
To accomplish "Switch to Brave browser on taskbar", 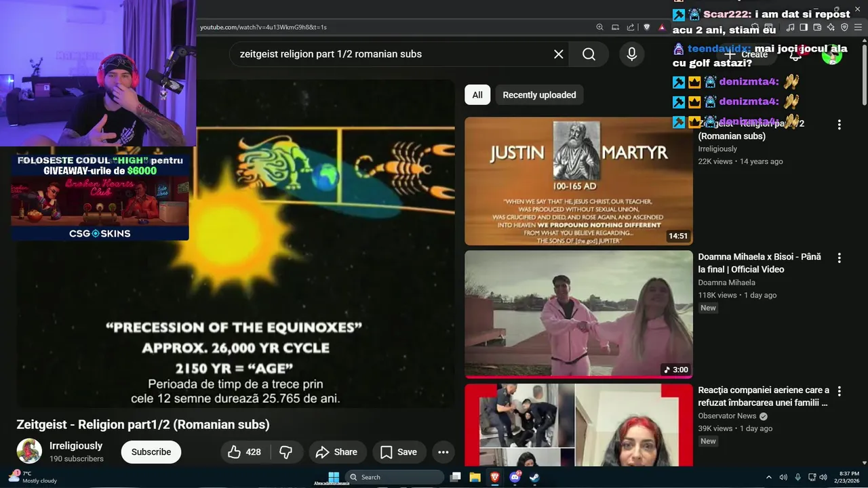I will tap(495, 477).
